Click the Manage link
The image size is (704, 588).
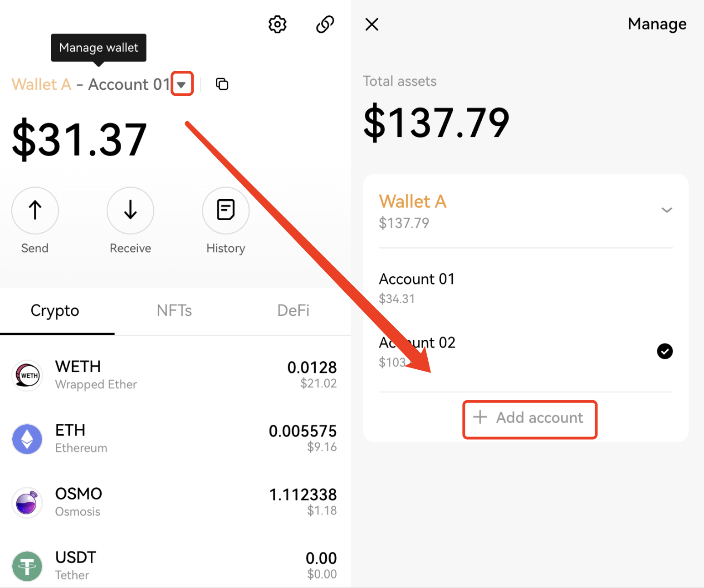coord(656,24)
